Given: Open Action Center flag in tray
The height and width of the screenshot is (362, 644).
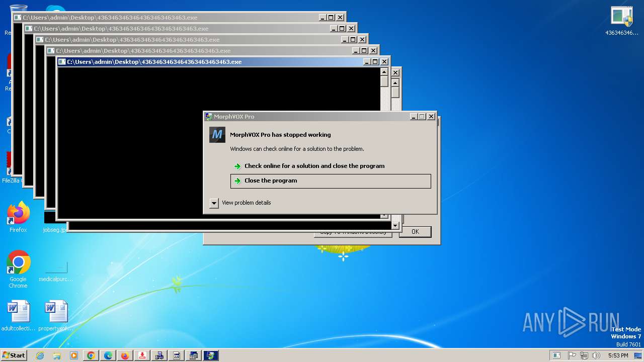Looking at the screenshot, I should pos(572,355).
